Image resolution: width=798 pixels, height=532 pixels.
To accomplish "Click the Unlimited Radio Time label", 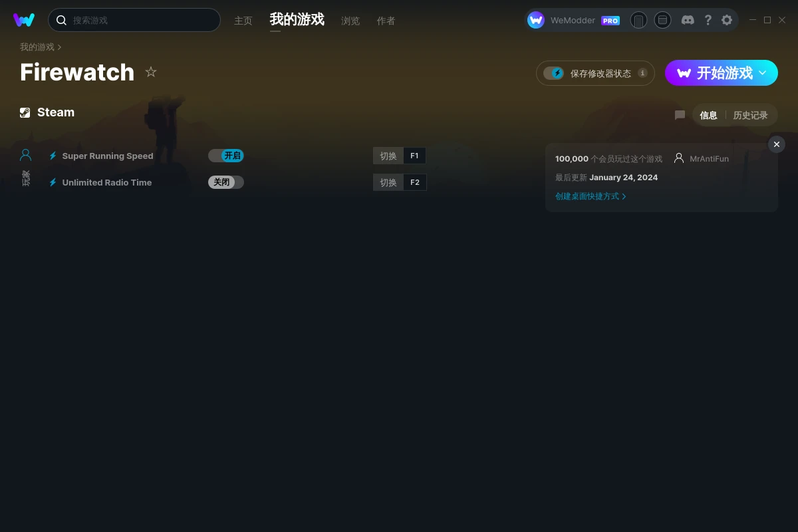I will [107, 182].
